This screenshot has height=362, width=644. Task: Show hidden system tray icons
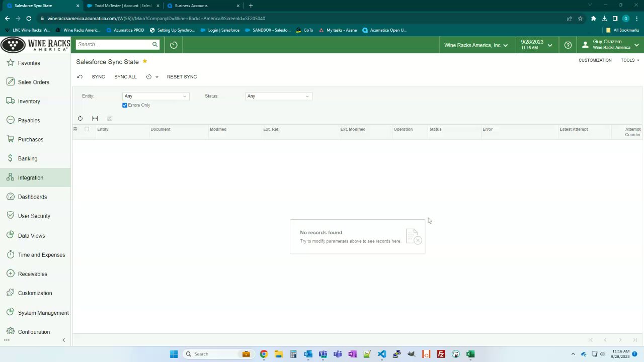(x=573, y=354)
